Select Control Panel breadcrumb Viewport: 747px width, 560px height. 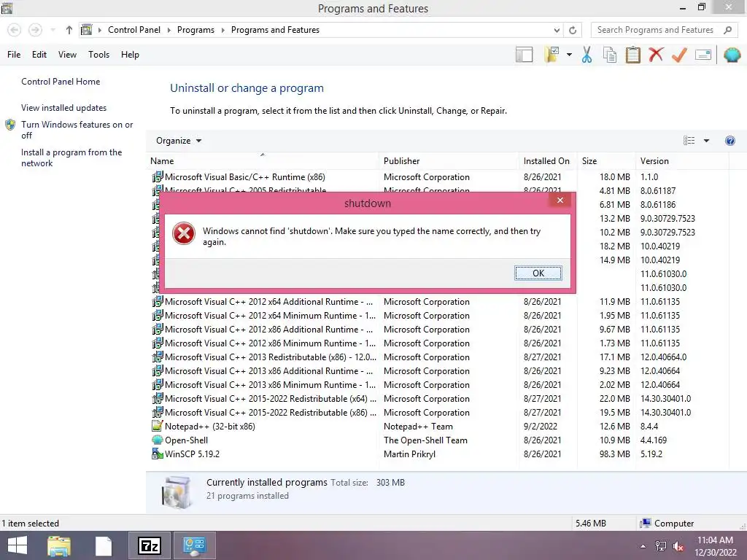pos(134,29)
